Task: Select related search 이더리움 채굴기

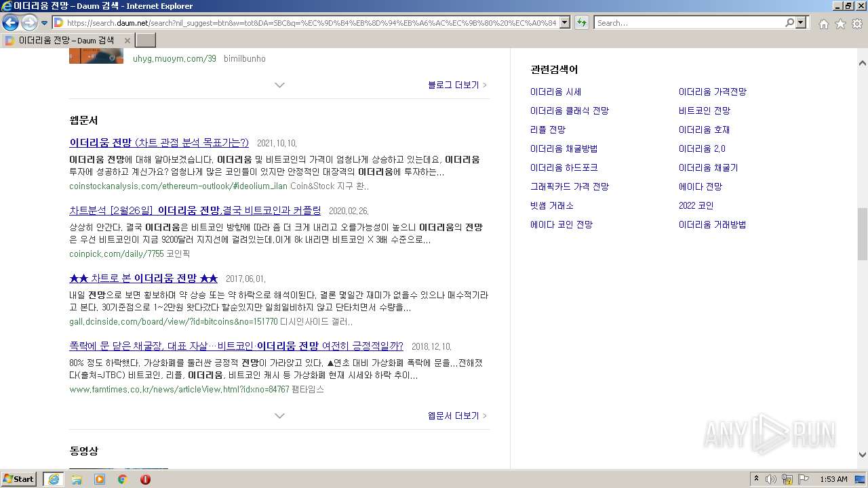Action: [708, 167]
